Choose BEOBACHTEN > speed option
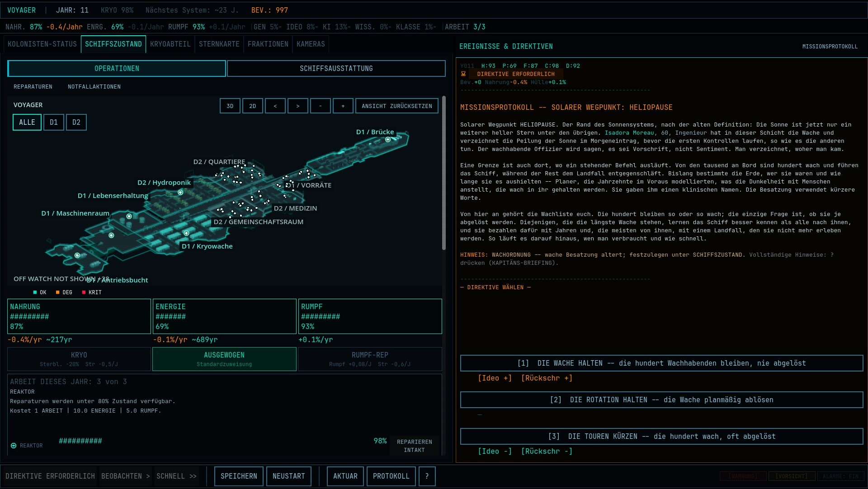This screenshot has width=868, height=489. tap(125, 476)
